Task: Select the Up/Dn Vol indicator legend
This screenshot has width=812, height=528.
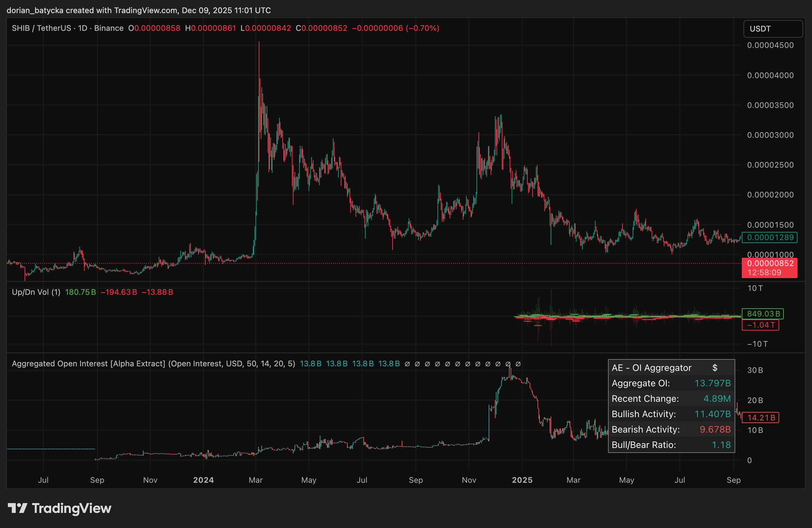Action: [x=36, y=292]
